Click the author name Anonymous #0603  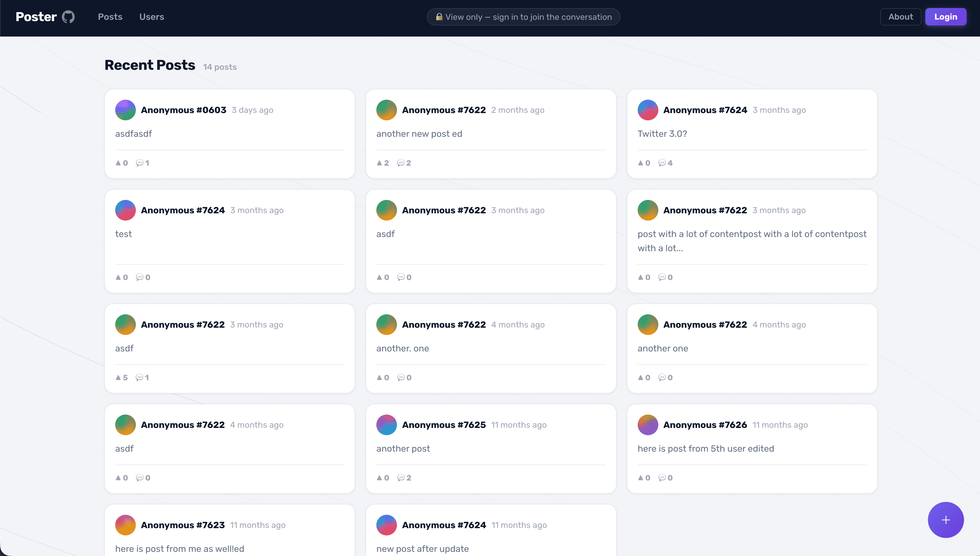point(184,110)
